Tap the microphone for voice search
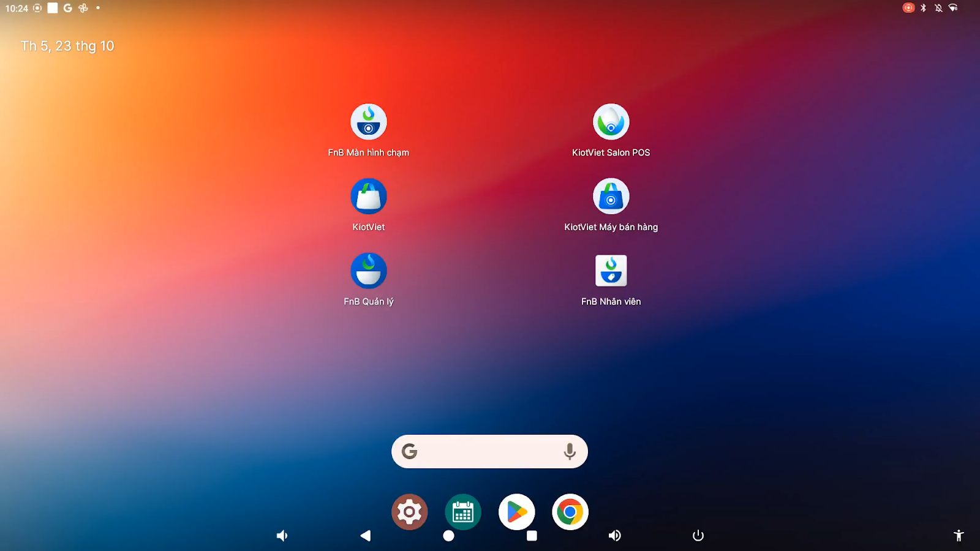Image resolution: width=980 pixels, height=551 pixels. (x=570, y=452)
